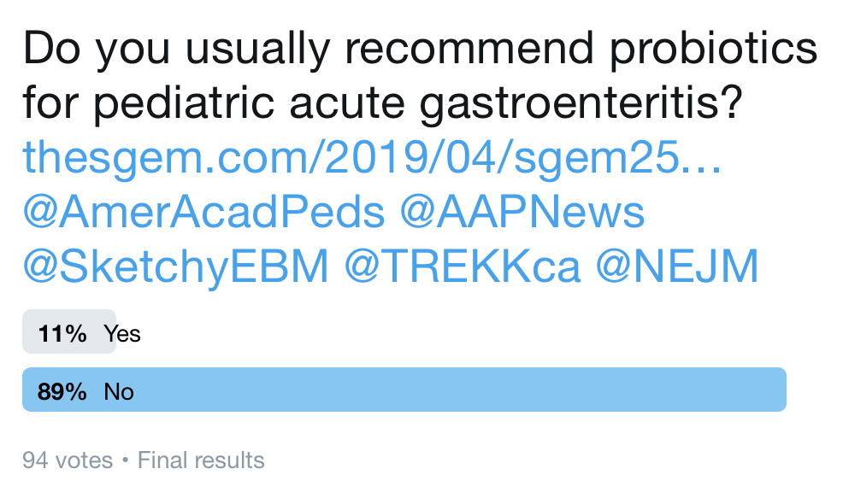Image resolution: width=843 pixels, height=504 pixels.
Task: Select the grey Yes poll result bar
Action: point(69,331)
